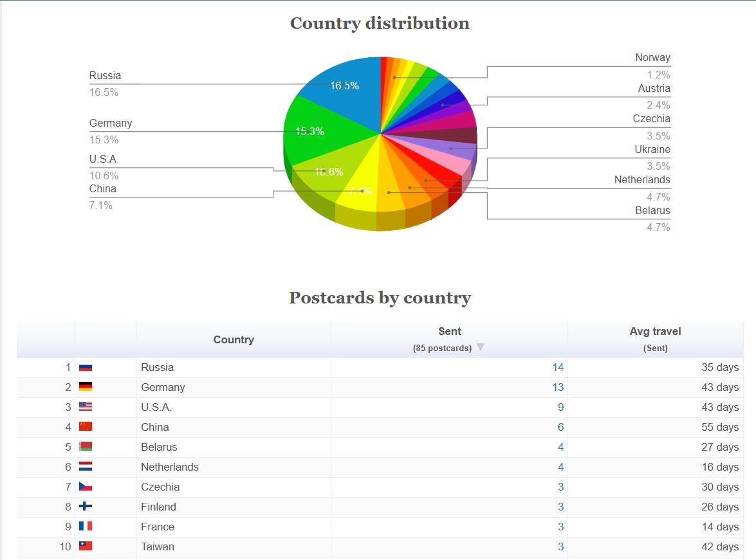This screenshot has height=560, width=756.
Task: Toggle sort arrow in Sent column
Action: pos(480,348)
